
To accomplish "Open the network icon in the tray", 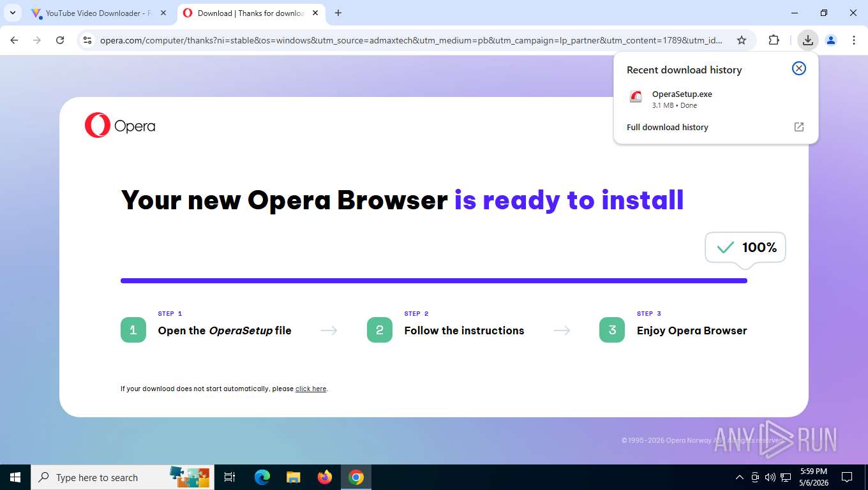I will click(x=786, y=477).
